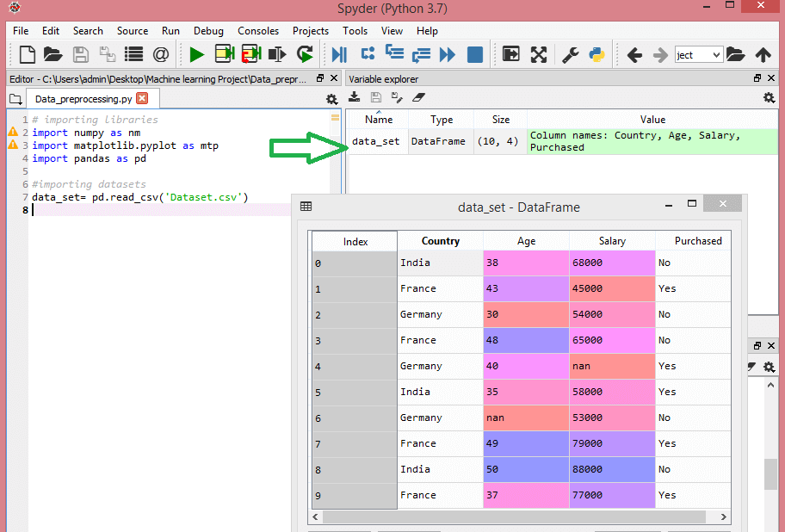Image resolution: width=785 pixels, height=532 pixels.
Task: Close the Data_preprocessing.py tab
Action: click(142, 99)
